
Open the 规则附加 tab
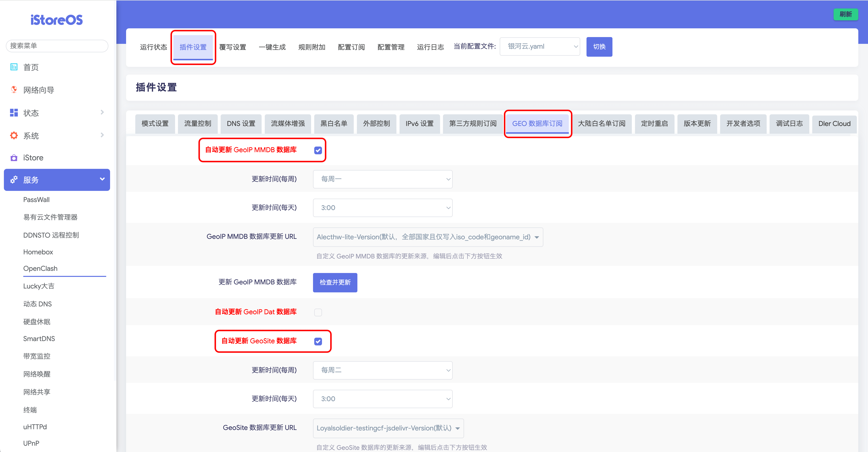312,47
